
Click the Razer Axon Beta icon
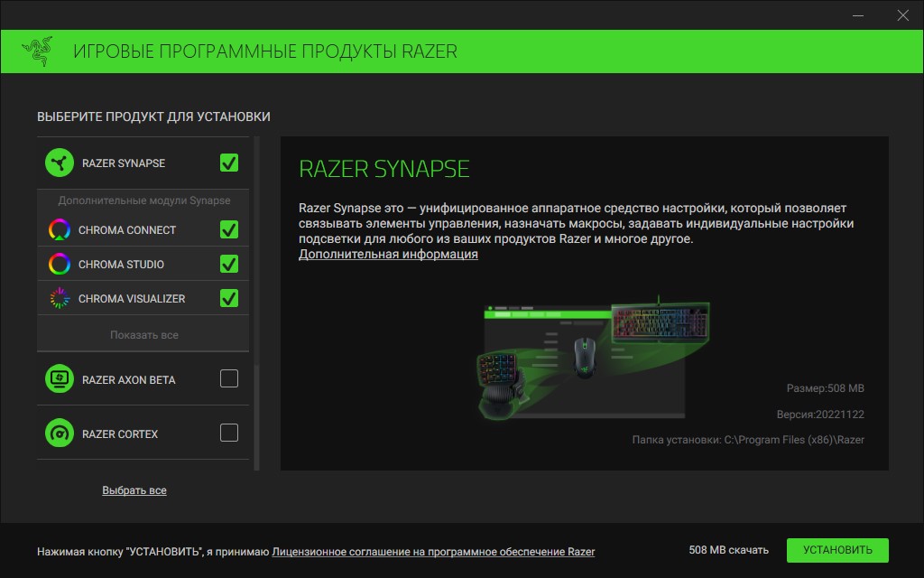tap(59, 378)
